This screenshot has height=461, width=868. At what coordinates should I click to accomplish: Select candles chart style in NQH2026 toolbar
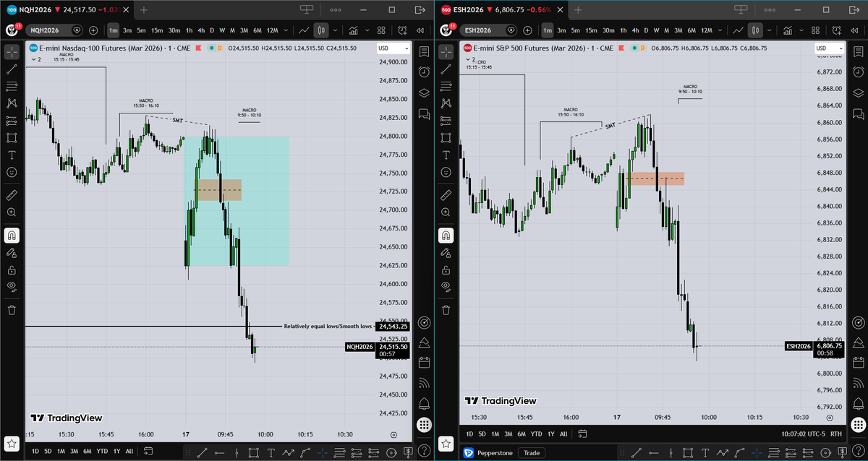[x=322, y=30]
